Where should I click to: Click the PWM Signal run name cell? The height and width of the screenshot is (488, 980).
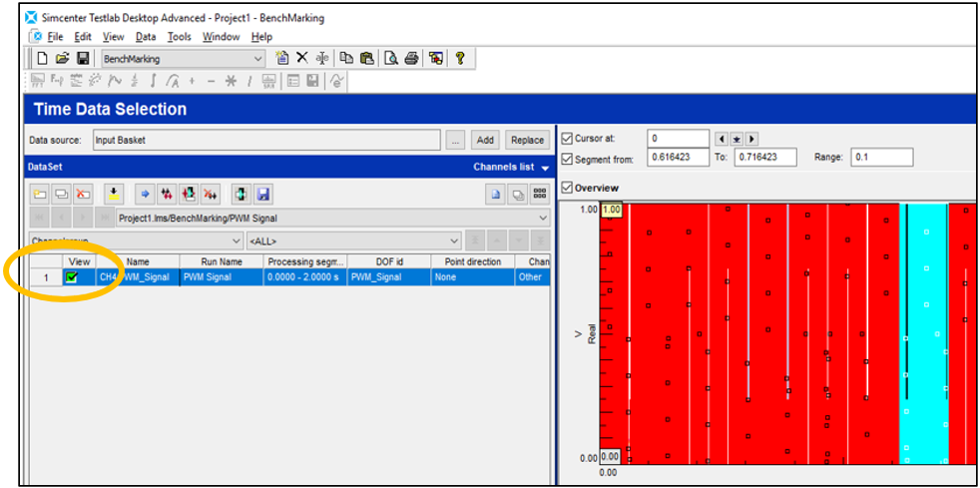222,277
